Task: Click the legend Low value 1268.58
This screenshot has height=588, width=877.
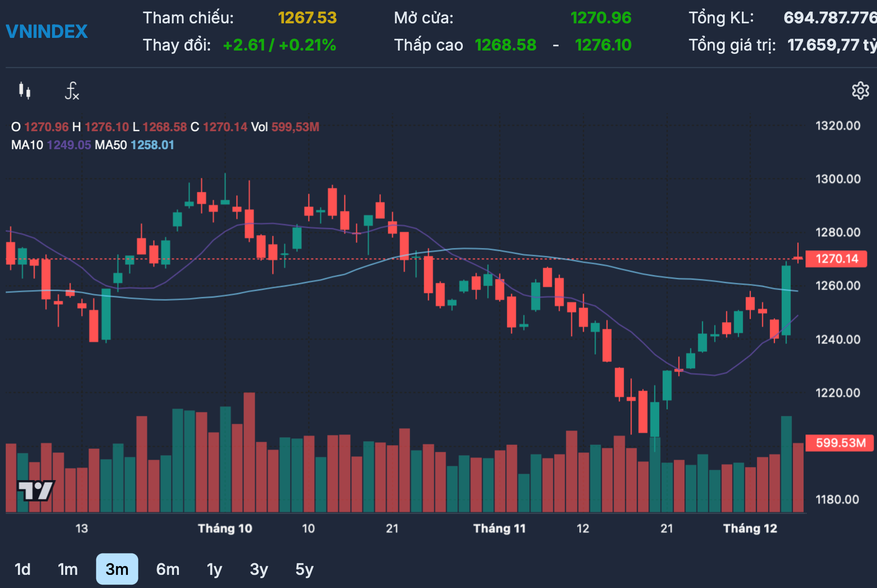Action: pyautogui.click(x=165, y=127)
